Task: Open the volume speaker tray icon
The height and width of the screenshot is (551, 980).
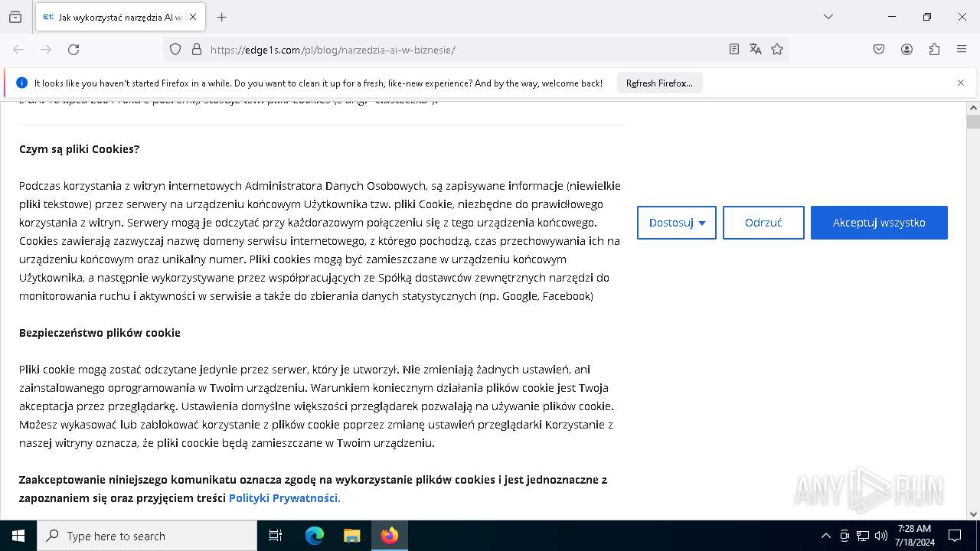Action: pyautogui.click(x=881, y=536)
